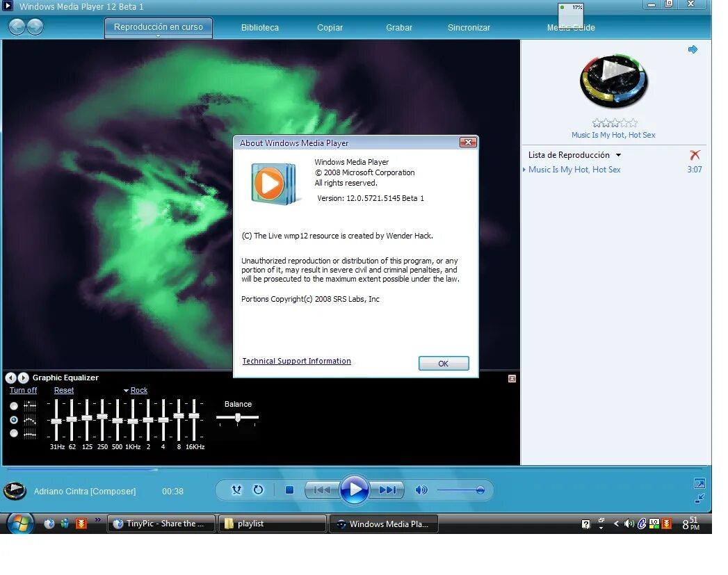Mute the player volume

pyautogui.click(x=421, y=490)
